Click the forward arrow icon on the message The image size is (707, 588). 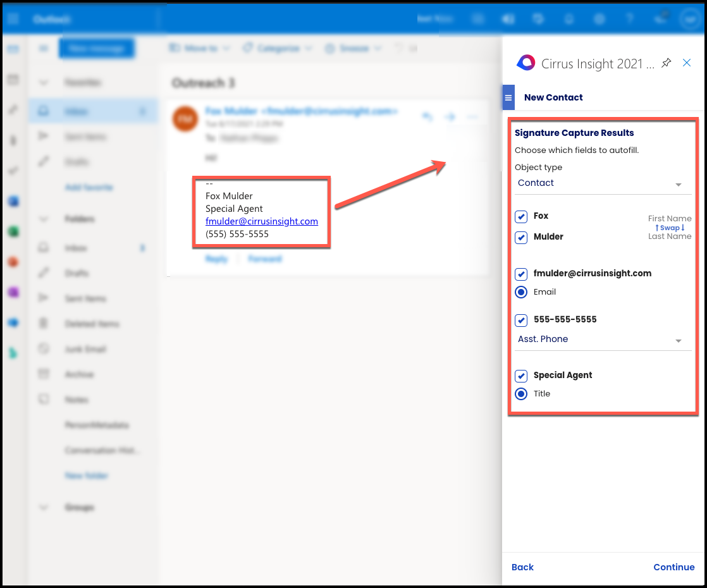(x=450, y=117)
